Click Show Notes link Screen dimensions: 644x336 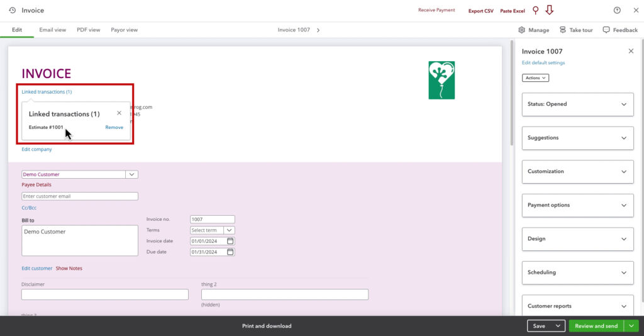click(69, 268)
